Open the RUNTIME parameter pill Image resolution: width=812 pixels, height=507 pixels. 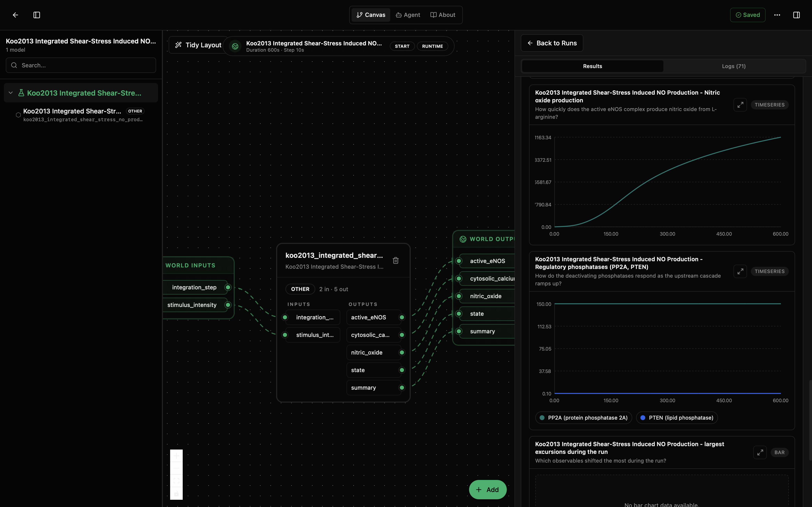tap(432, 46)
